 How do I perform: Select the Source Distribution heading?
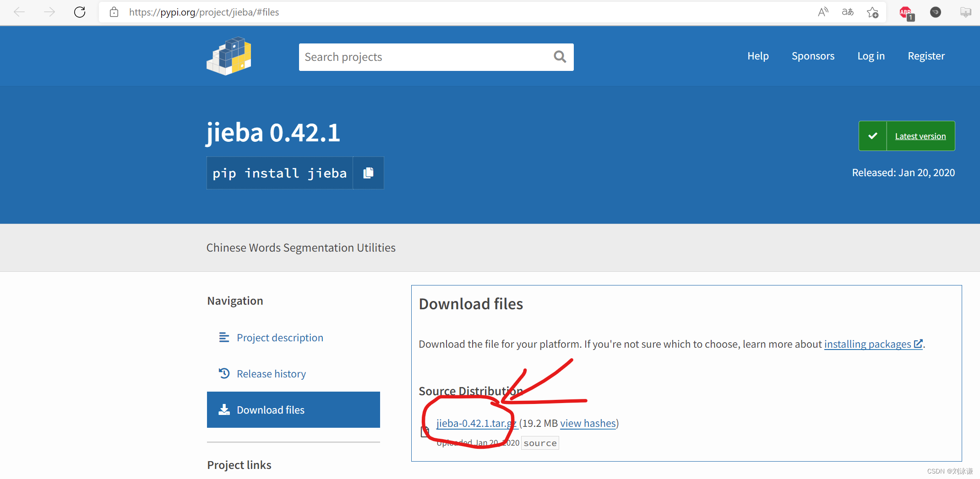coord(471,392)
